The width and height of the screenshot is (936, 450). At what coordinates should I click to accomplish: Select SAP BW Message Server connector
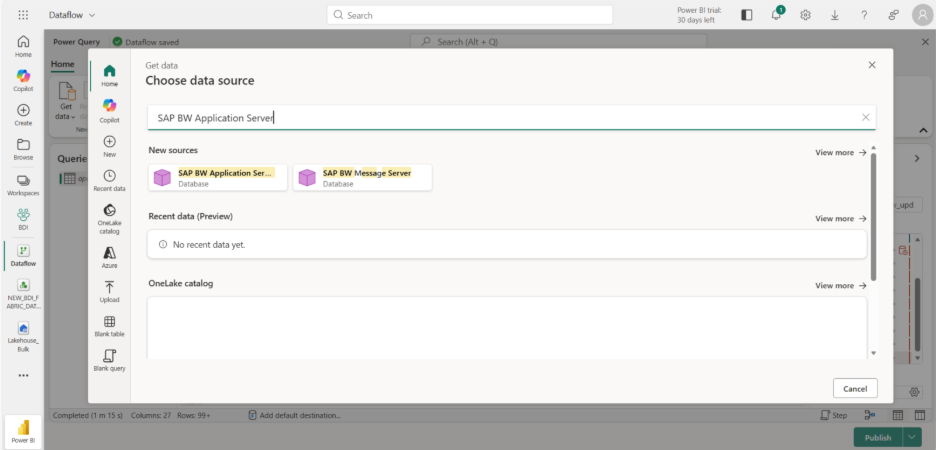point(362,177)
